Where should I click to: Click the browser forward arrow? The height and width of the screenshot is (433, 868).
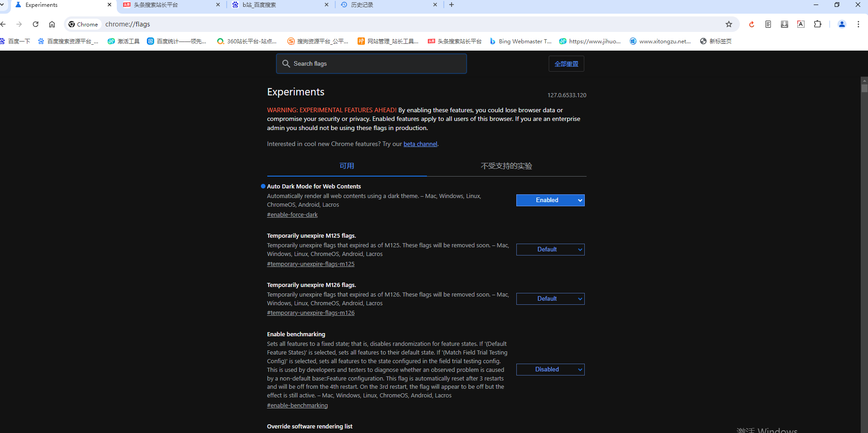pos(19,24)
